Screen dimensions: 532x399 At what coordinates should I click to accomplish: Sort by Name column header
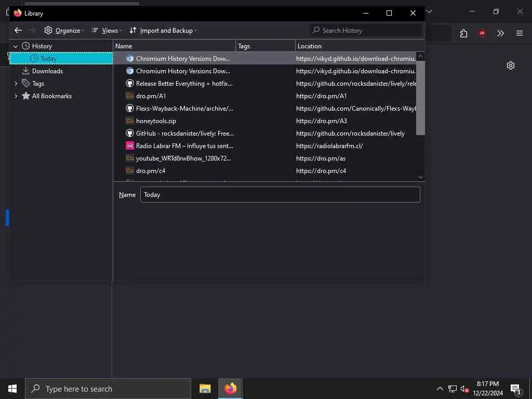175,46
